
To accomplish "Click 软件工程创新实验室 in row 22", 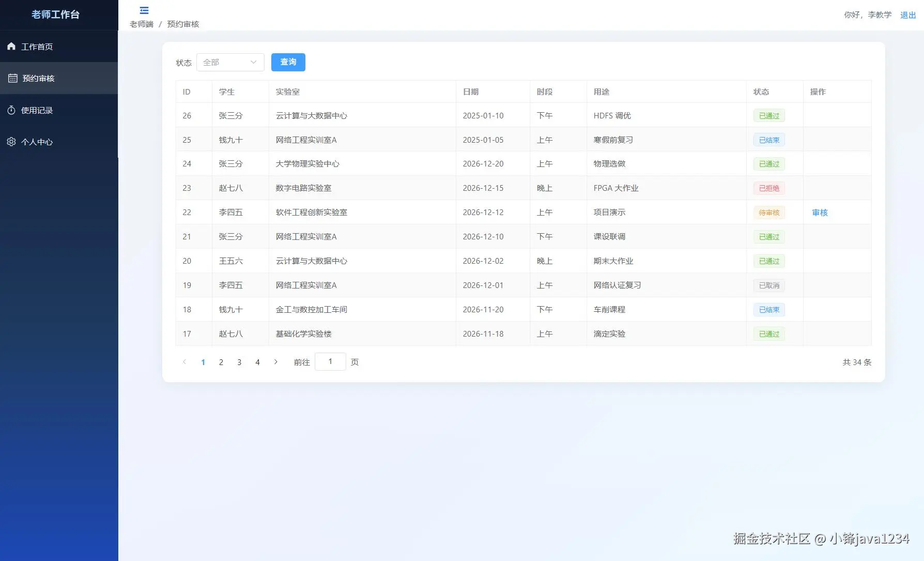I will (x=311, y=213).
